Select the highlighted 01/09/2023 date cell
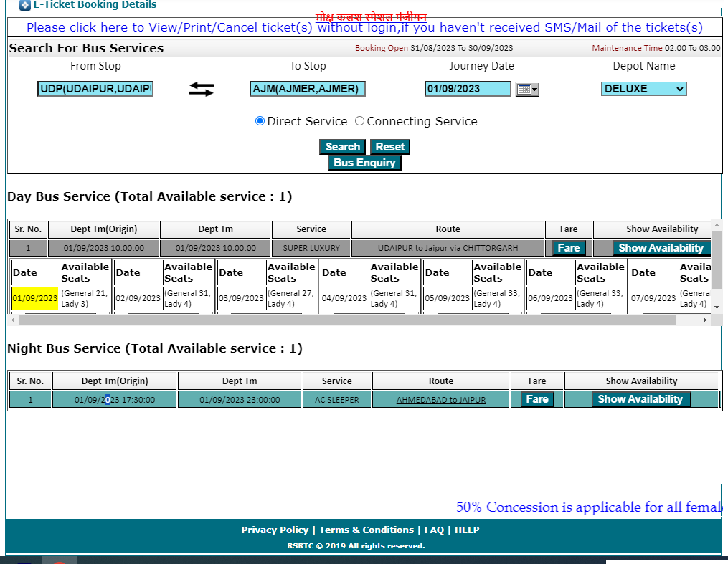The width and height of the screenshot is (728, 564). coord(34,296)
